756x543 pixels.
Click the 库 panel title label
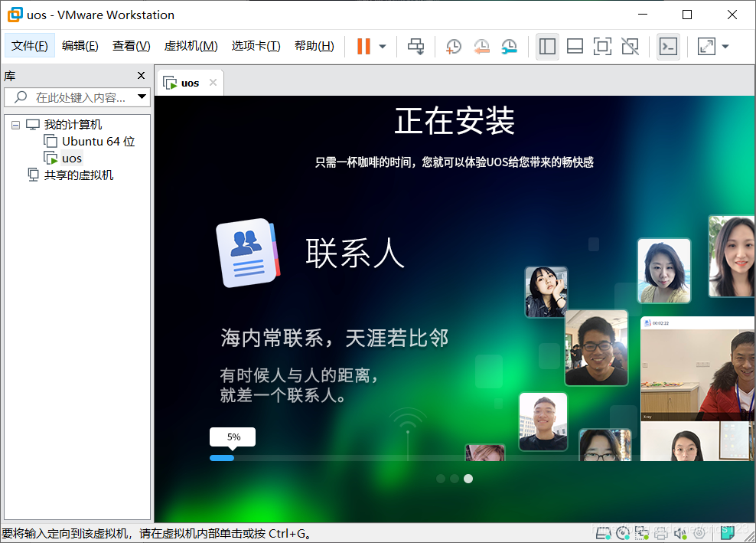(10, 76)
